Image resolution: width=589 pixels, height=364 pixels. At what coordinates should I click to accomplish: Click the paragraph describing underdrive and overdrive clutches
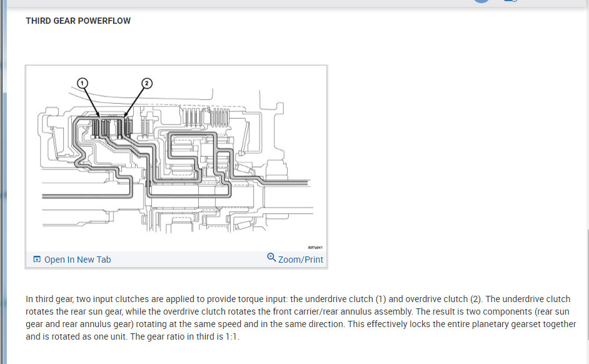[x=301, y=318]
